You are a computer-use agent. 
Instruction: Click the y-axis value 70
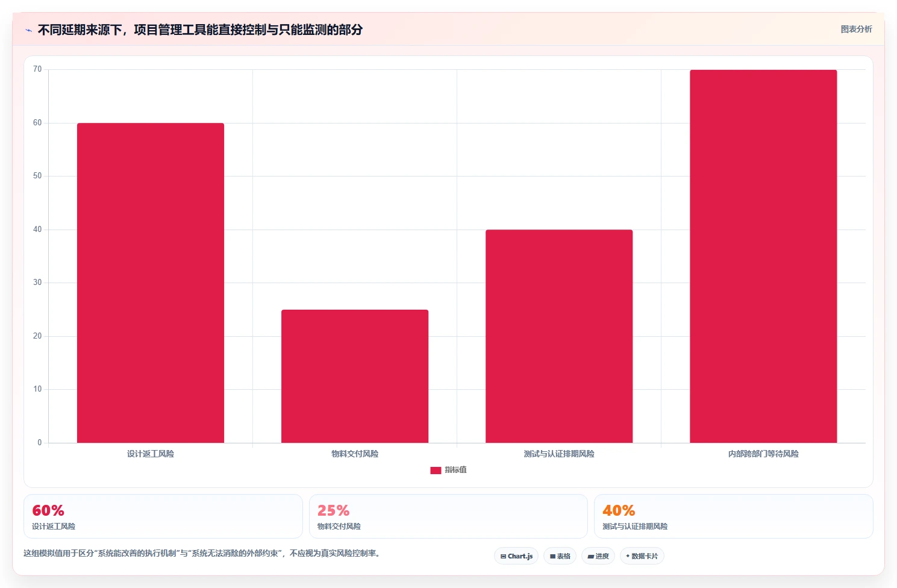click(37, 69)
